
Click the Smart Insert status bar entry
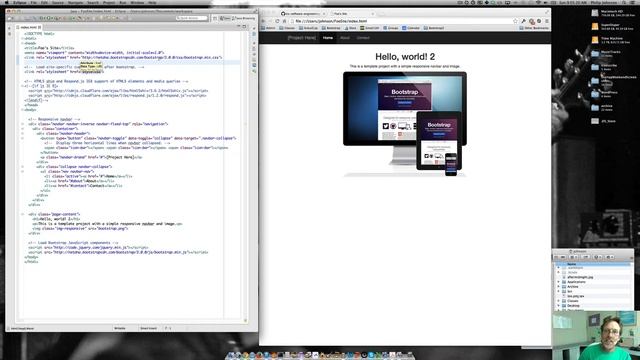click(149, 328)
